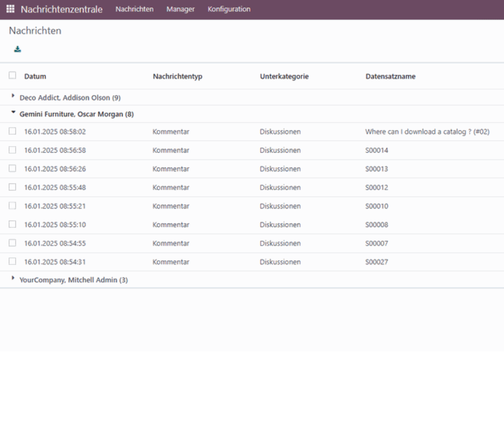Select the Deco Addict group expander arrow
504x448 pixels.
point(13,97)
